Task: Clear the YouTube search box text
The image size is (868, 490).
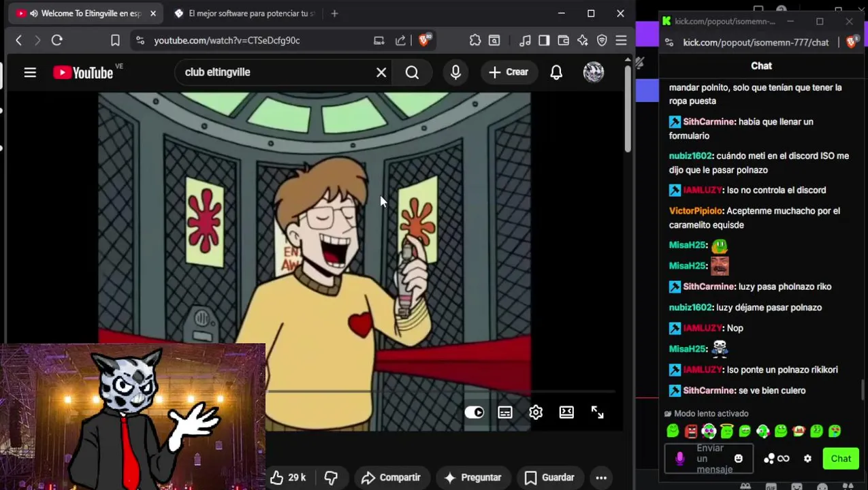Action: [381, 72]
